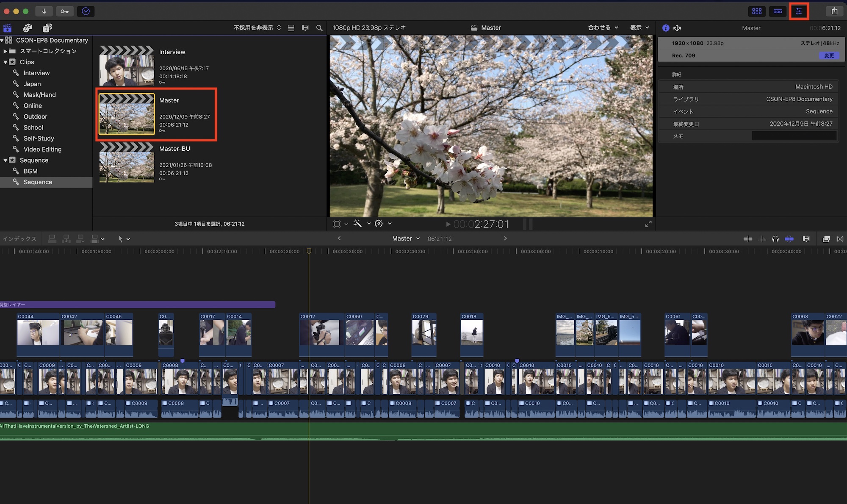Open the keyword editor key icon

(x=64, y=11)
